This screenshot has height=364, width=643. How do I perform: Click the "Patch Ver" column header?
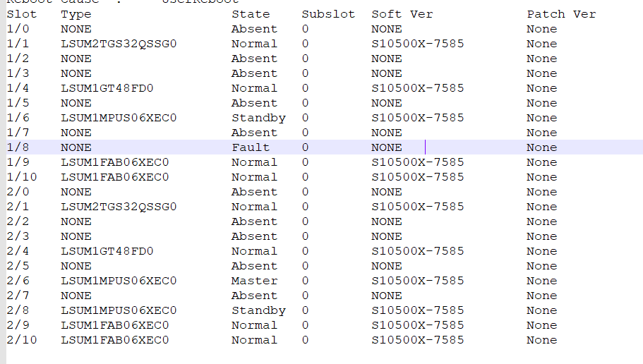[x=561, y=14]
